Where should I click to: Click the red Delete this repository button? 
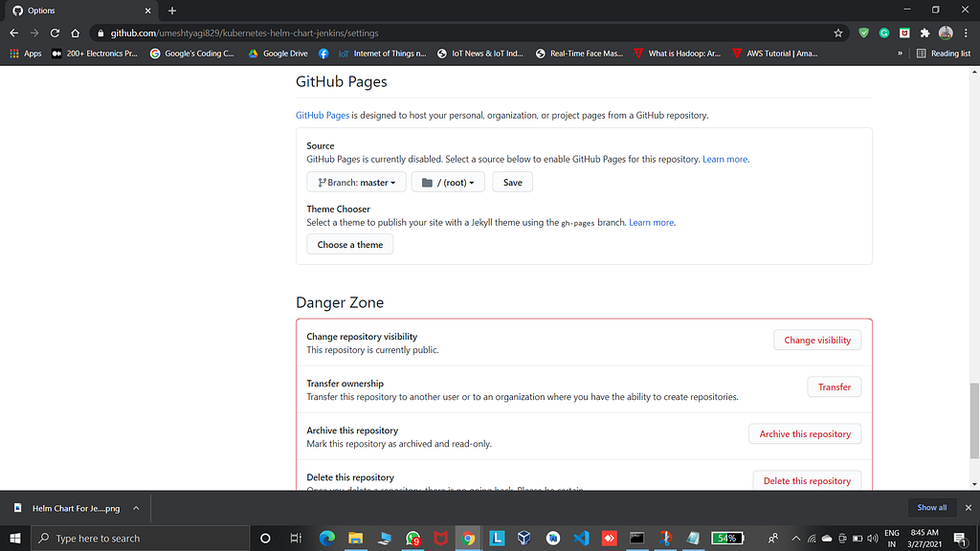point(807,480)
